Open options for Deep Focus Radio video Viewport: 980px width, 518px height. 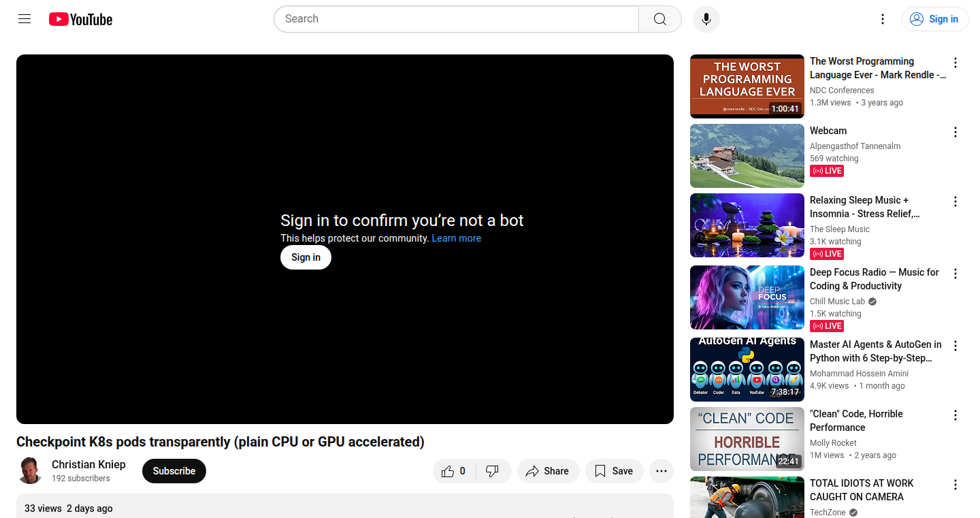click(955, 274)
